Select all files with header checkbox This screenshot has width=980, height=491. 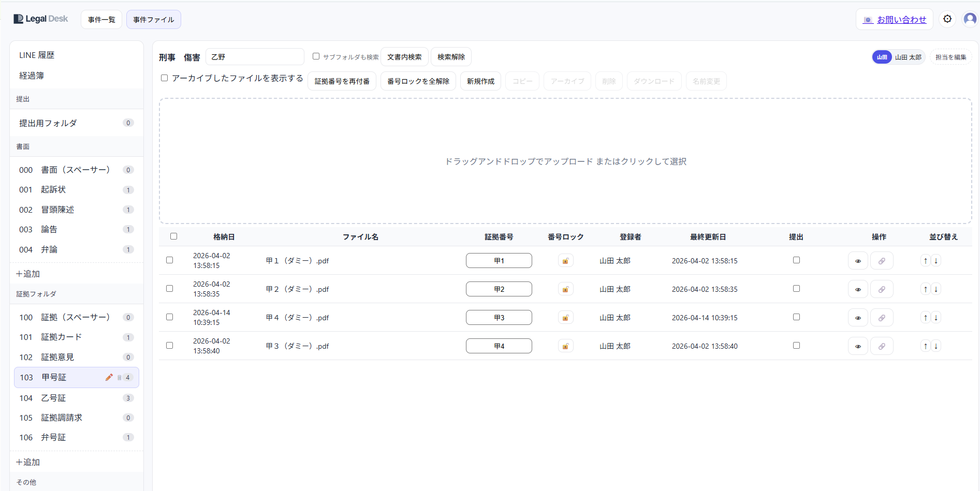point(173,236)
